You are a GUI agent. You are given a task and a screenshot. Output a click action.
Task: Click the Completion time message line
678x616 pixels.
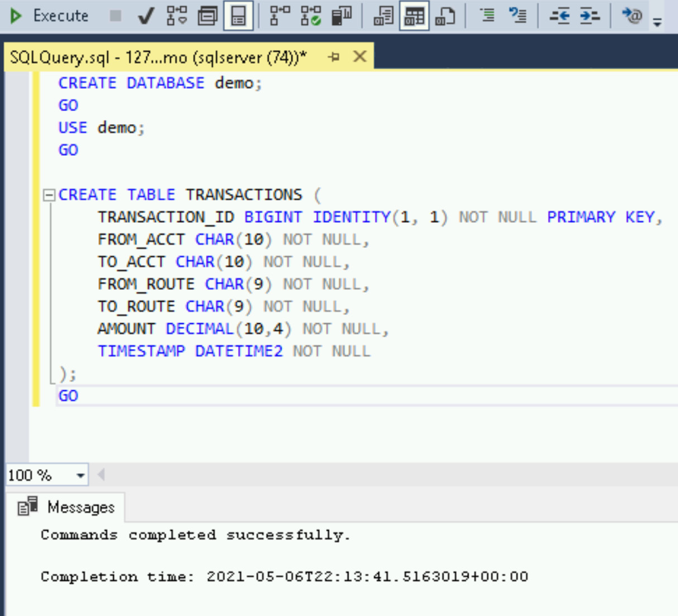click(285, 577)
